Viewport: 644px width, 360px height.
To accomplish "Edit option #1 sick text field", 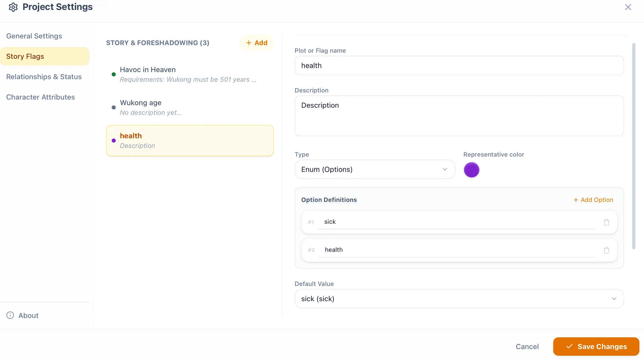I will (457, 222).
